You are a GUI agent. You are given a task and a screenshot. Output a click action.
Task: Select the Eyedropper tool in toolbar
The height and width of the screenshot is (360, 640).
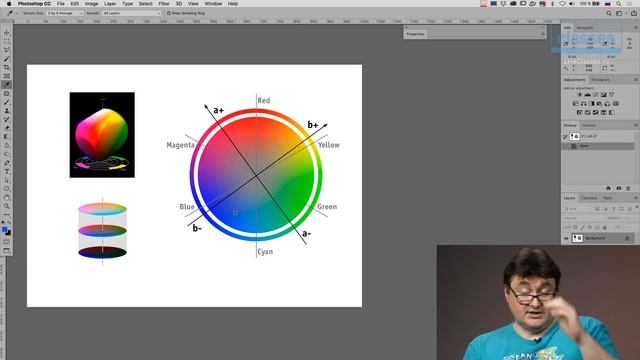point(7,84)
